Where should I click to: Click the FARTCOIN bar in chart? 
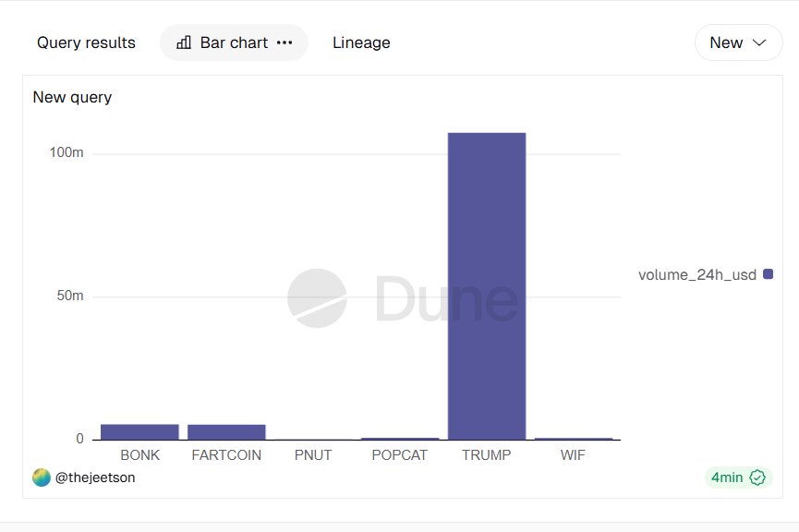226,431
